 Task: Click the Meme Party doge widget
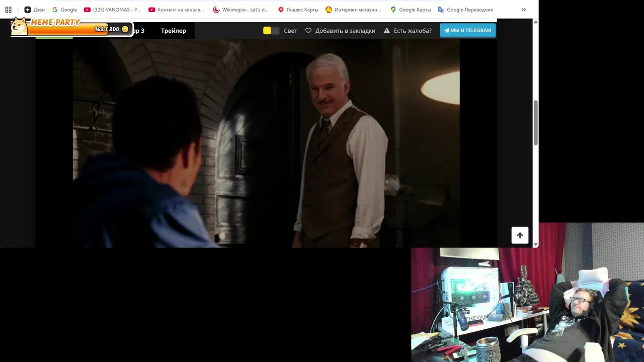tap(19, 27)
